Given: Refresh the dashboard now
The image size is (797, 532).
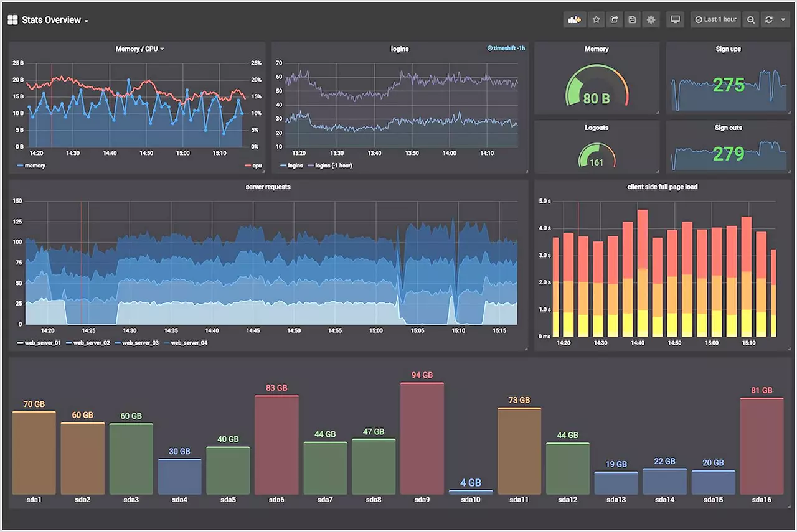Looking at the screenshot, I should (769, 20).
